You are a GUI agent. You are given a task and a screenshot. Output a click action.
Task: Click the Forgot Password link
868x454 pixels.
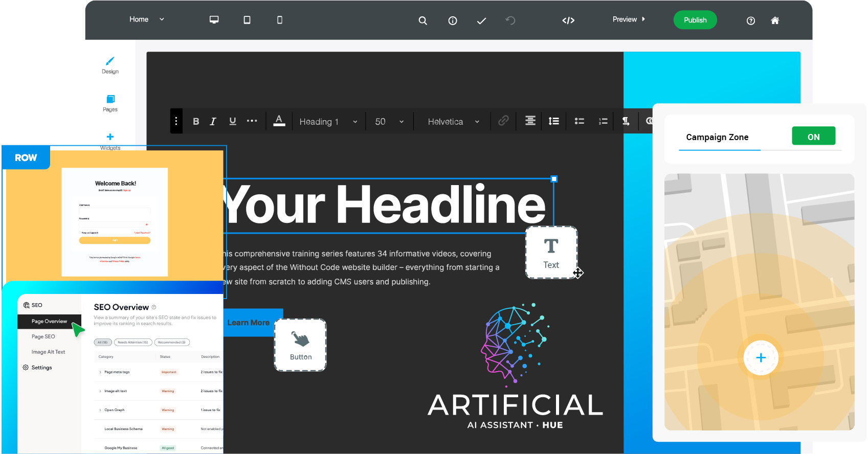(x=142, y=233)
